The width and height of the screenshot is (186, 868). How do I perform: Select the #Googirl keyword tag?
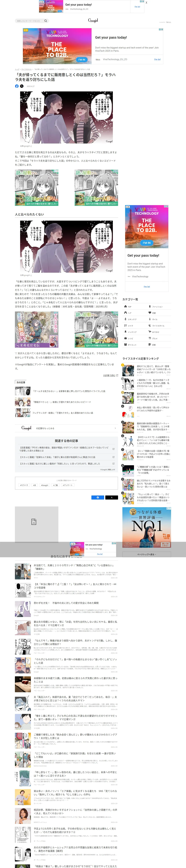pyautogui.click(x=45, y=485)
